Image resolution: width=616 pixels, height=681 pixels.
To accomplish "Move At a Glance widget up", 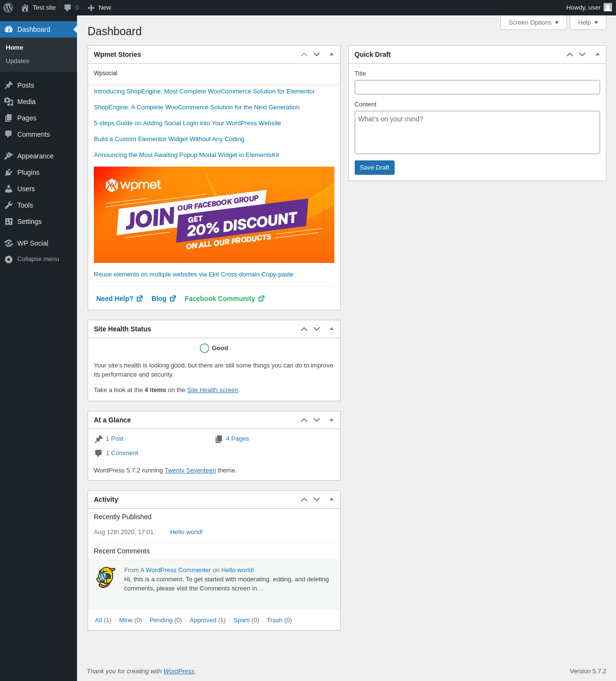I will point(304,420).
